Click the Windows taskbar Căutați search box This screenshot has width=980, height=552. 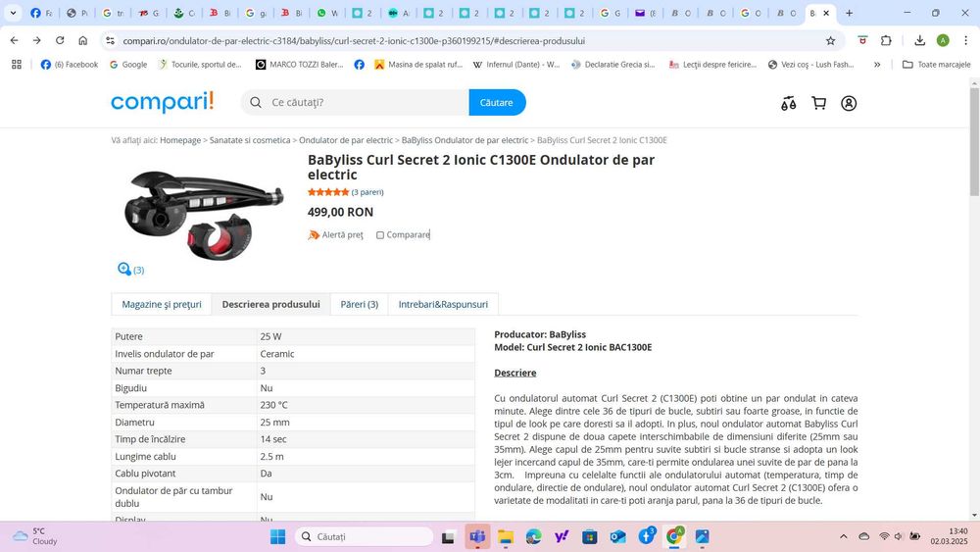coord(364,536)
